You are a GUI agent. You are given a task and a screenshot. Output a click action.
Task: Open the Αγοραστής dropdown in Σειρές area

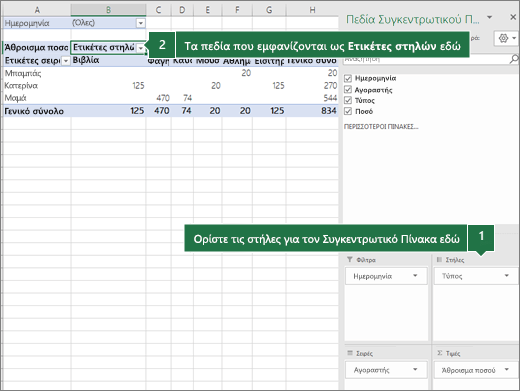click(415, 369)
